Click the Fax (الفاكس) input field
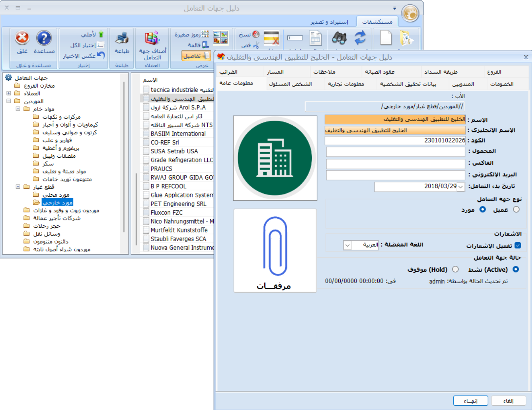Image resolution: width=532 pixels, height=410 pixels. [396, 164]
